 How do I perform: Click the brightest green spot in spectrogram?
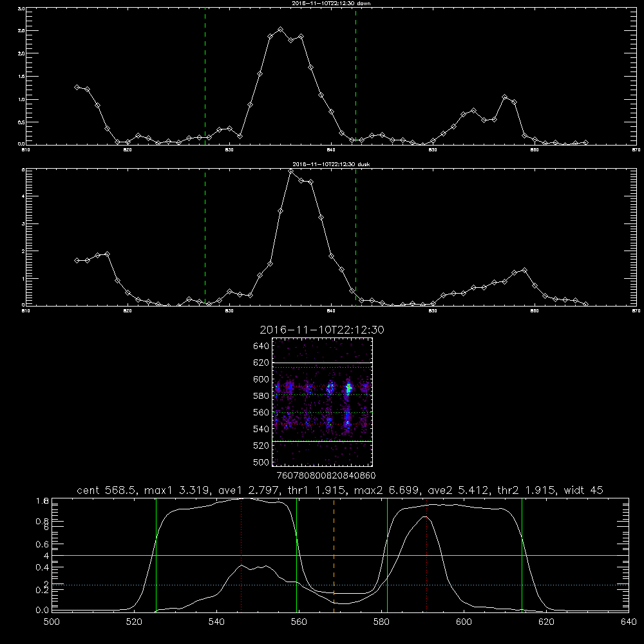coord(348,387)
